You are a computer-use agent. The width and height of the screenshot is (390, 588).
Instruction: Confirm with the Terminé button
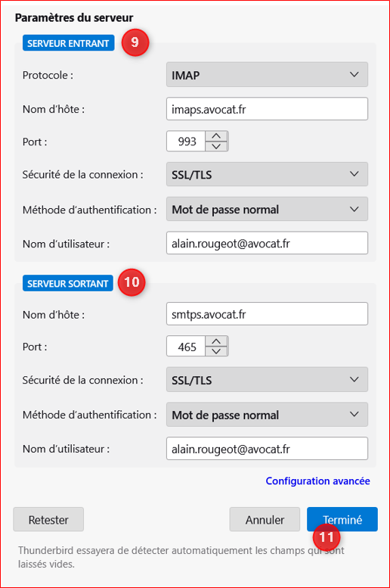(x=342, y=520)
